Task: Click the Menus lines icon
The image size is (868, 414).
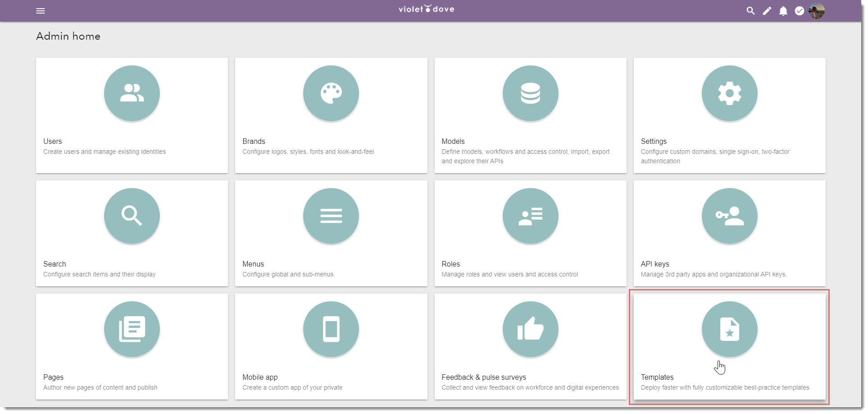Action: [331, 216]
